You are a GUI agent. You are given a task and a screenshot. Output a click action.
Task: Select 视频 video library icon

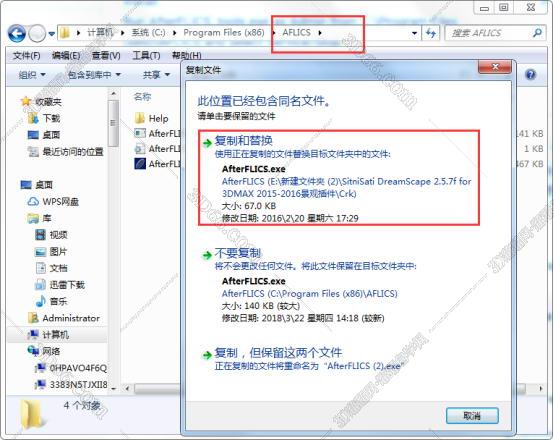(x=41, y=234)
